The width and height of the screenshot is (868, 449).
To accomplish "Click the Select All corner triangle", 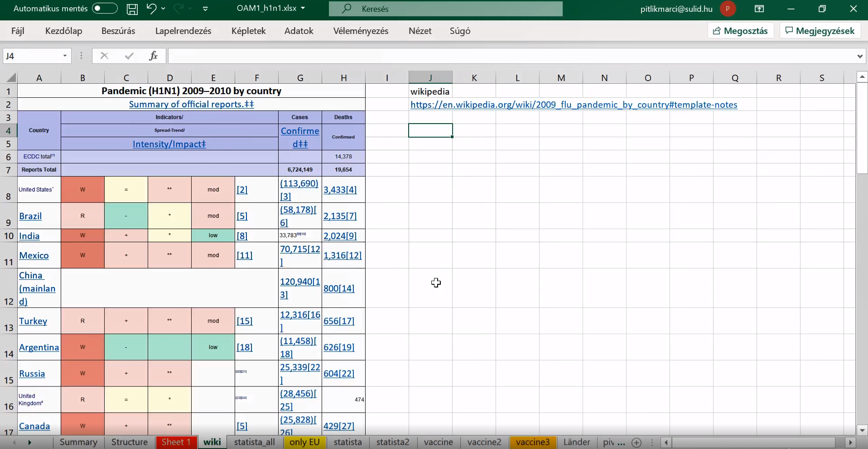I will [11, 77].
